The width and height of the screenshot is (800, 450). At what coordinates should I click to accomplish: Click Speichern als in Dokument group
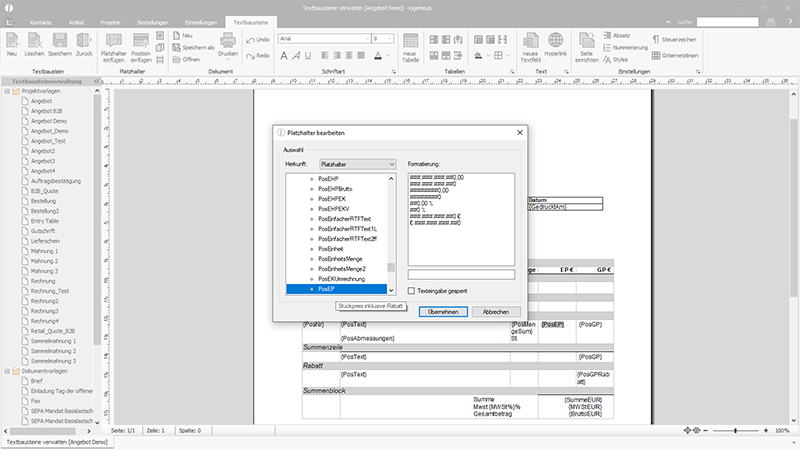tap(193, 47)
